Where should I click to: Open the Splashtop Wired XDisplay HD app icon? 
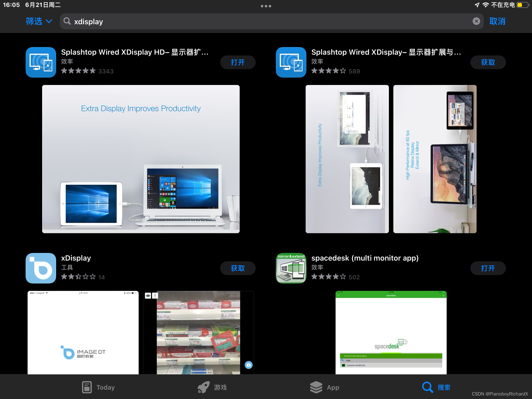pyautogui.click(x=41, y=62)
